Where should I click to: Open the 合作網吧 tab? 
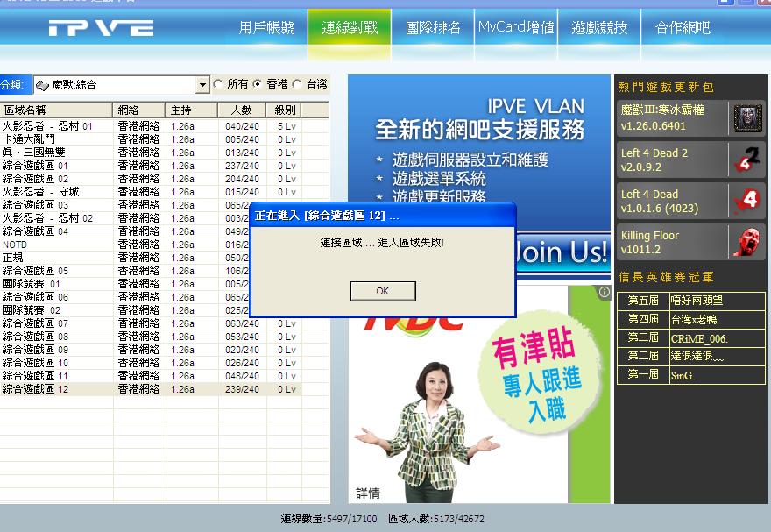tap(683, 27)
